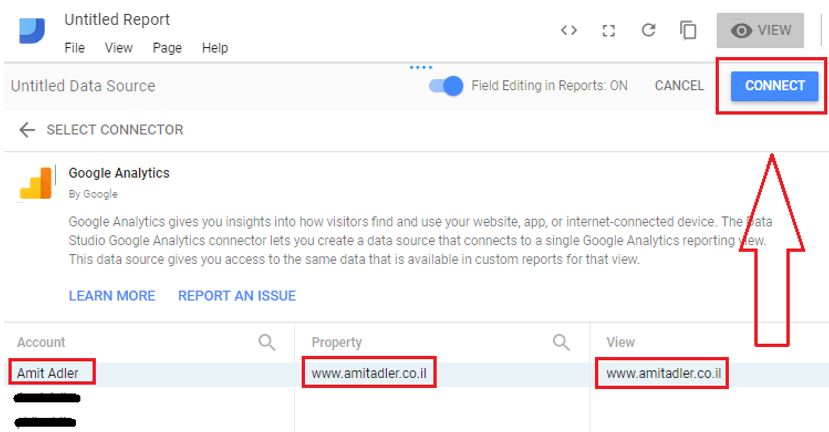Click the CANCEL button
Viewport: 829px width, 432px height.
679,86
